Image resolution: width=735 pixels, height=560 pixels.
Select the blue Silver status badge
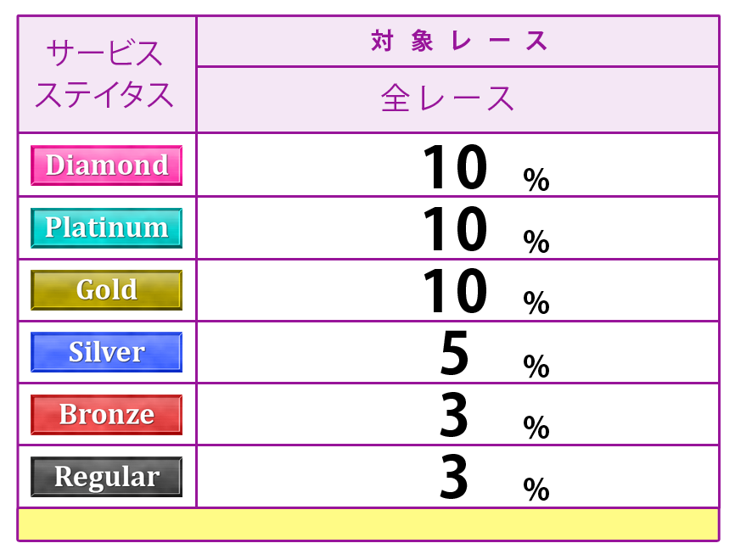(x=106, y=352)
